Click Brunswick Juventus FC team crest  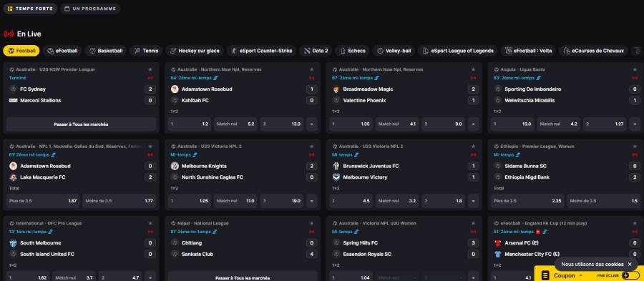coord(336,166)
